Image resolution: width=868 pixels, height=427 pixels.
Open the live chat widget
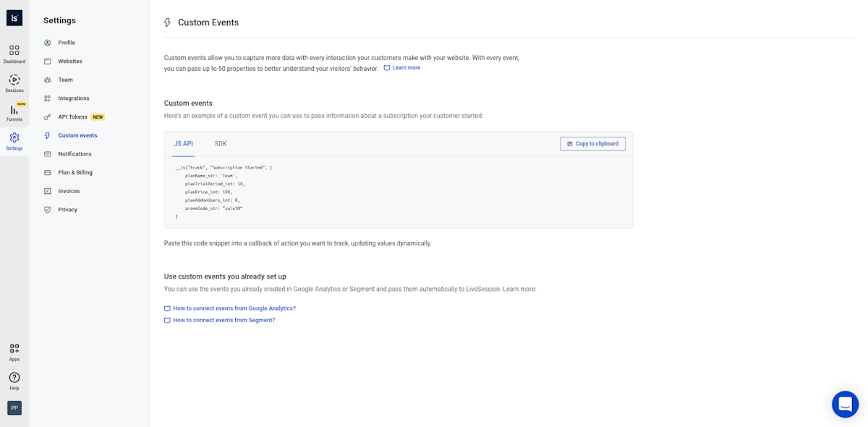click(x=845, y=404)
